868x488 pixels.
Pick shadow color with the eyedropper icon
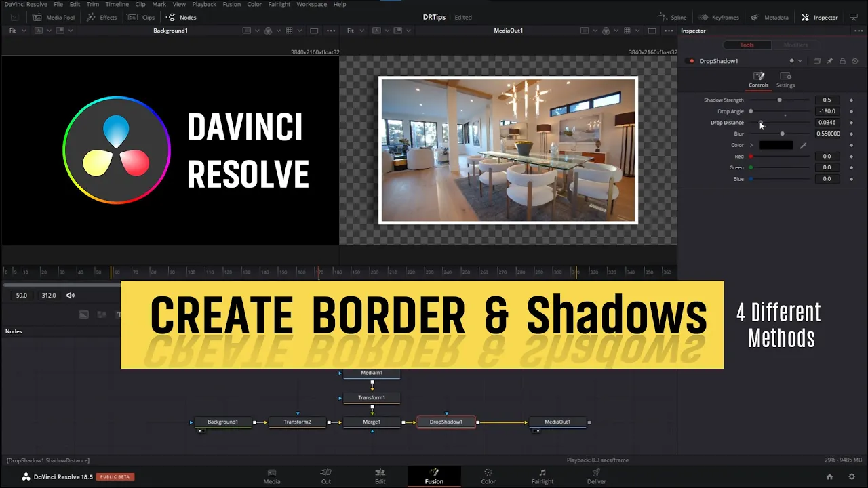pos(804,145)
